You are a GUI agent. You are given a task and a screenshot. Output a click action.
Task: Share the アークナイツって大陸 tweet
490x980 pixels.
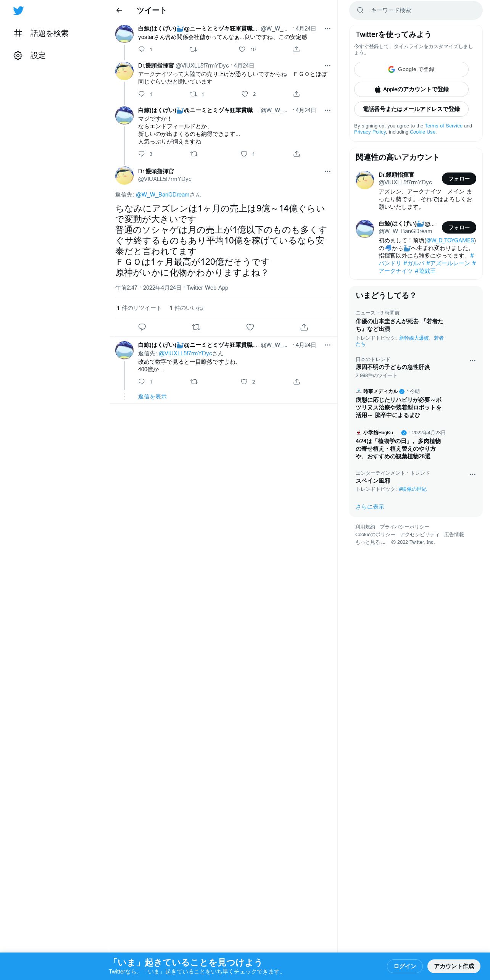coord(297,94)
